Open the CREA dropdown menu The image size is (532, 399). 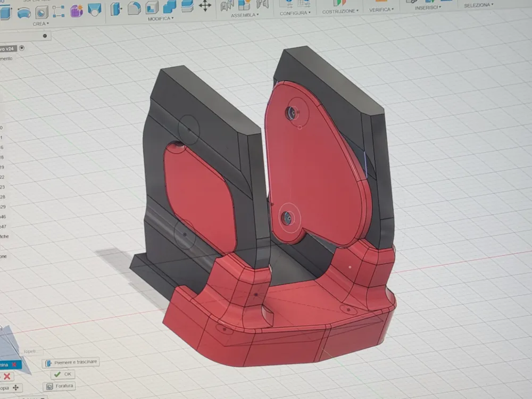point(41,24)
